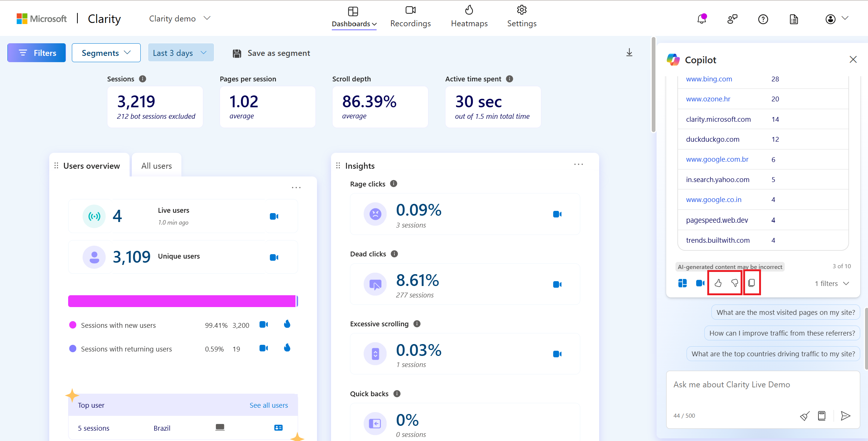Open heatmap for sessions with returning users
This screenshot has width=868, height=441.
[x=287, y=348]
